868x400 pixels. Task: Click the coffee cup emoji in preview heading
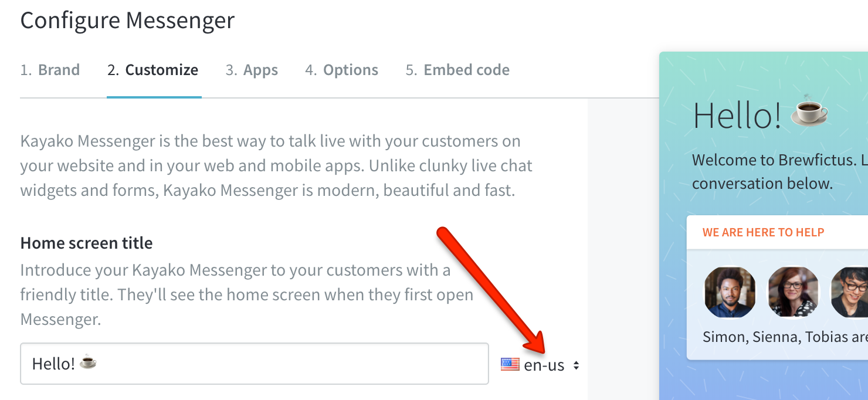click(x=809, y=110)
